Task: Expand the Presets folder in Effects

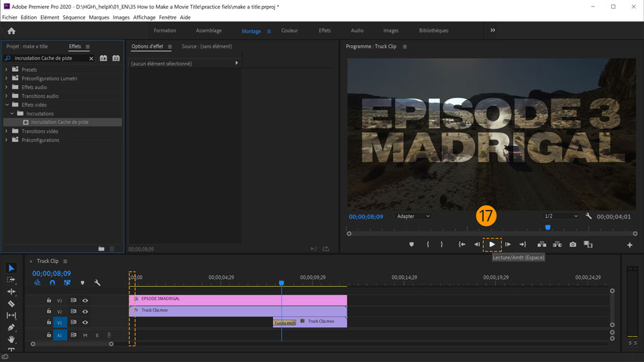Action: [7, 70]
